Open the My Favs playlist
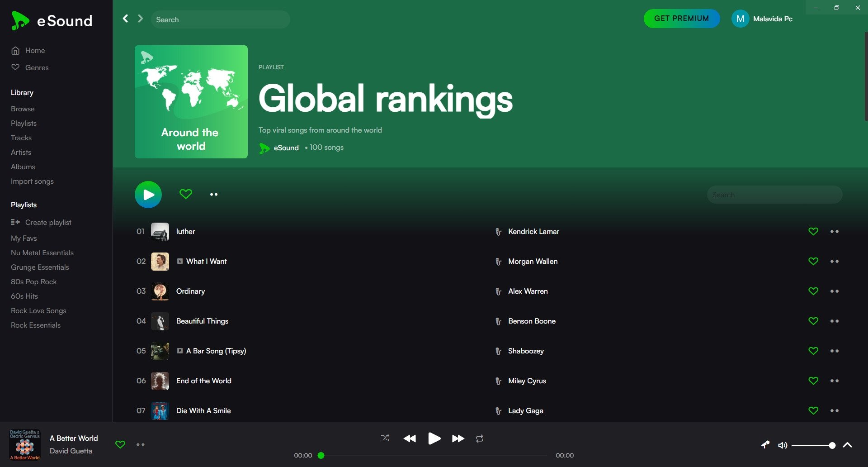868x467 pixels. (24, 238)
